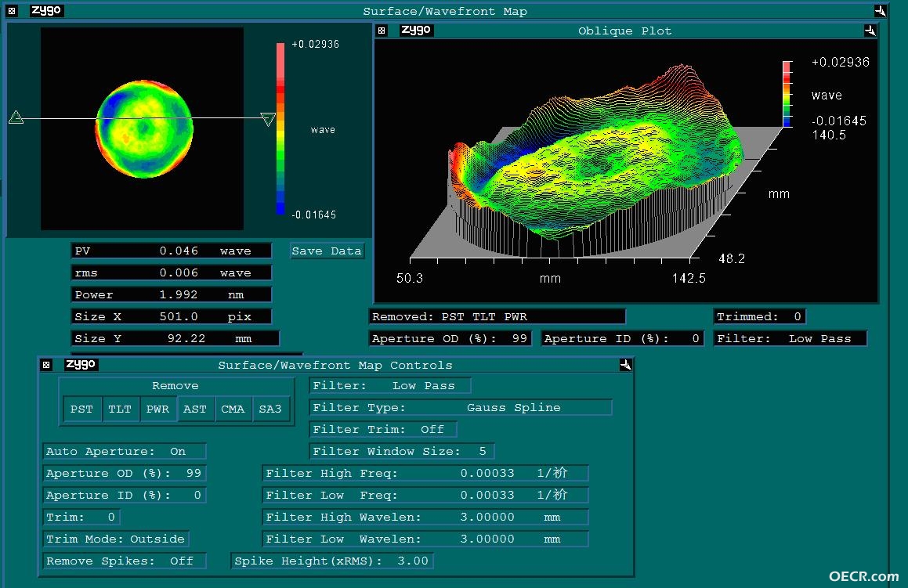
Task: Click the right inverted triangle slice marker
Action: (267, 119)
